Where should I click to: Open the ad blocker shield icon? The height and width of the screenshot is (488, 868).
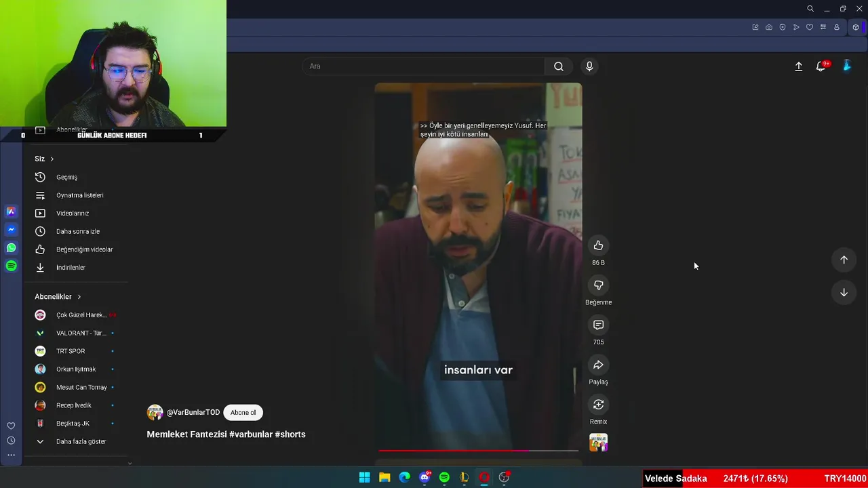[783, 27]
